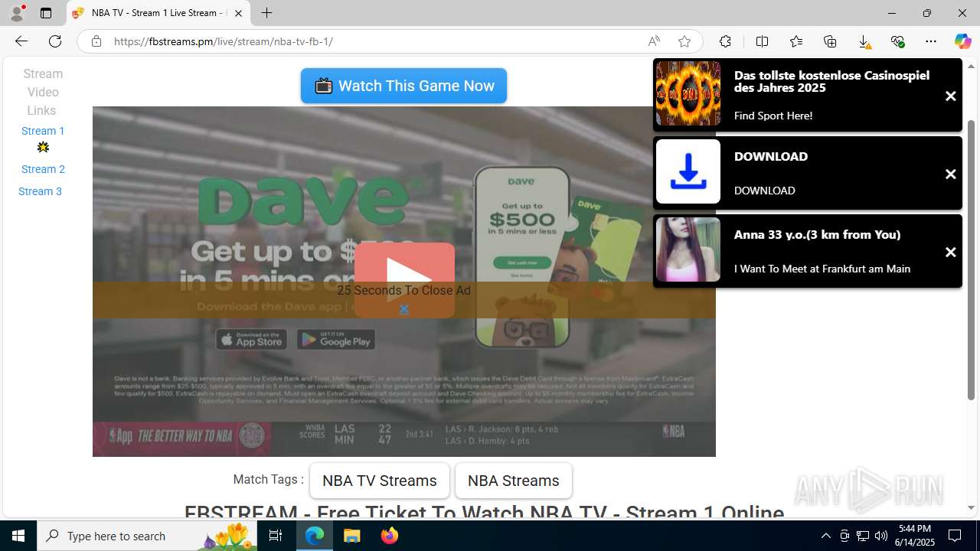Close the video ad overlay X
Viewport: 980px width, 551px height.
tap(403, 309)
